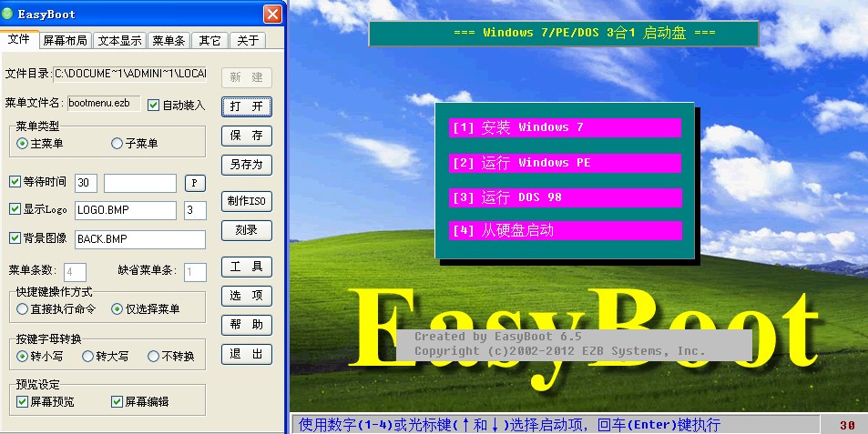
Task: Click the 保存 button
Action: (247, 136)
